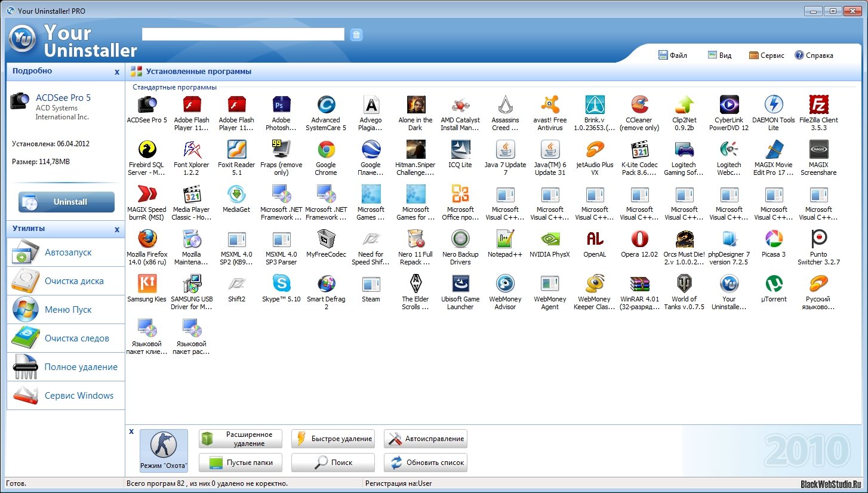868x493 pixels.
Task: Select FileZilla Client 3.5.3 icon
Action: pyautogui.click(x=818, y=104)
